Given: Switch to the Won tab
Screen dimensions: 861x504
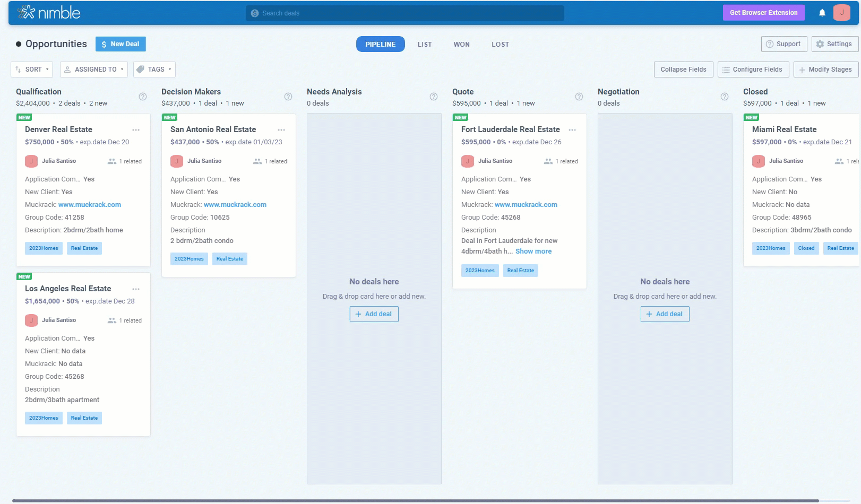Looking at the screenshot, I should 461,45.
